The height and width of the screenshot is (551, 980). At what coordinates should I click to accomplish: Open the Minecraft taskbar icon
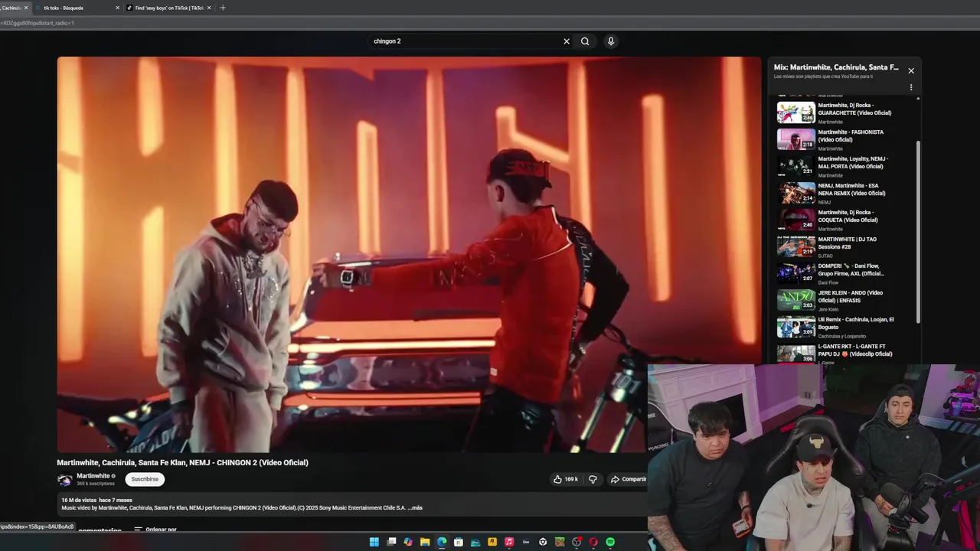(560, 542)
